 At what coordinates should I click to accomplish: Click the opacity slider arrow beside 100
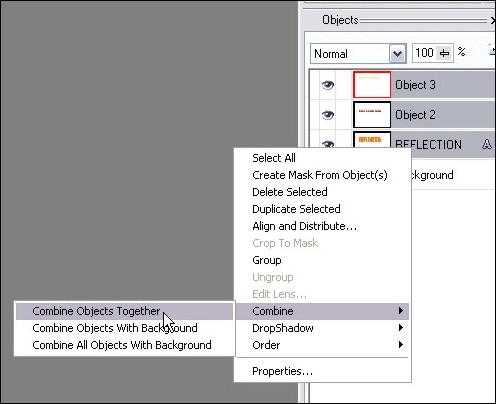coord(444,53)
